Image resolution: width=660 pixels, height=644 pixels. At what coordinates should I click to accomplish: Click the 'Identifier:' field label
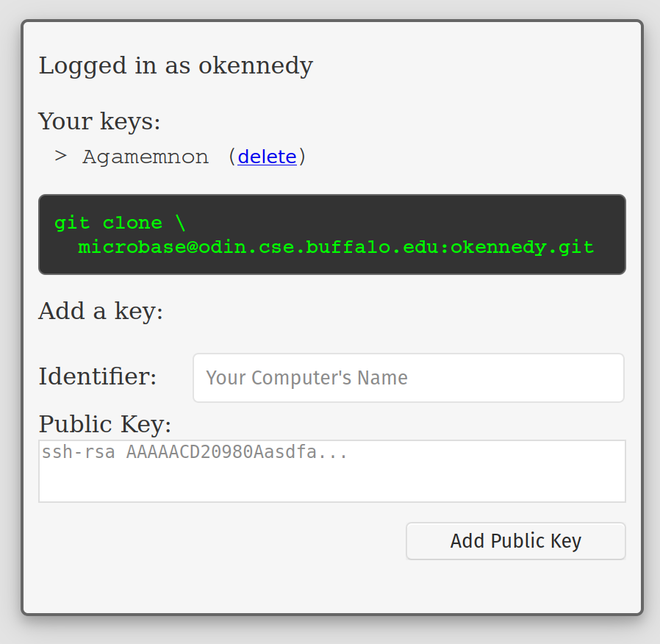pos(98,377)
